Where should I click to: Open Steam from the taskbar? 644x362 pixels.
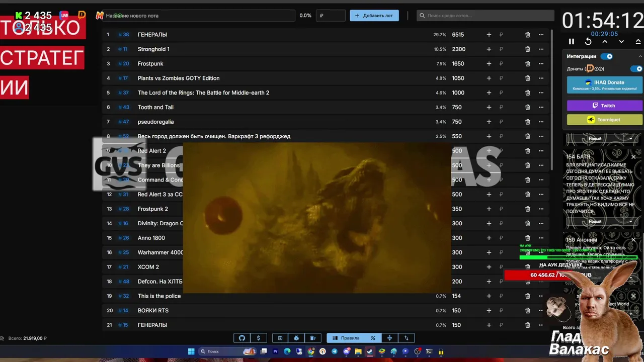point(370,351)
